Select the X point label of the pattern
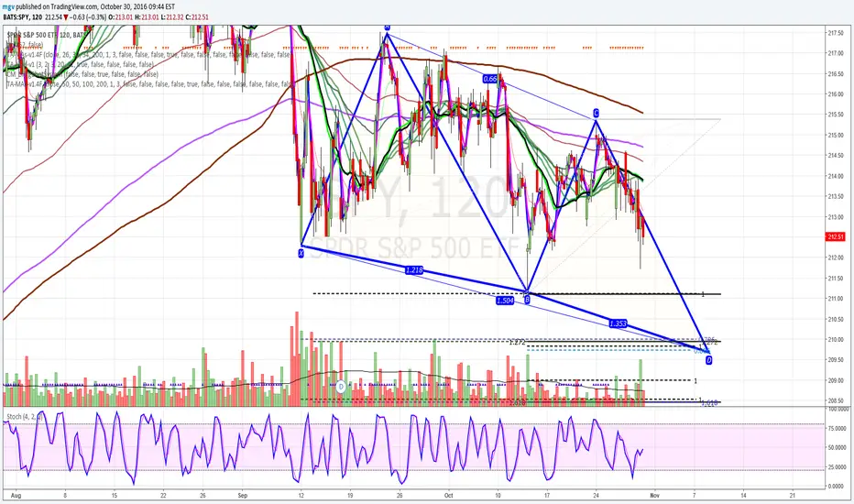 click(301, 253)
